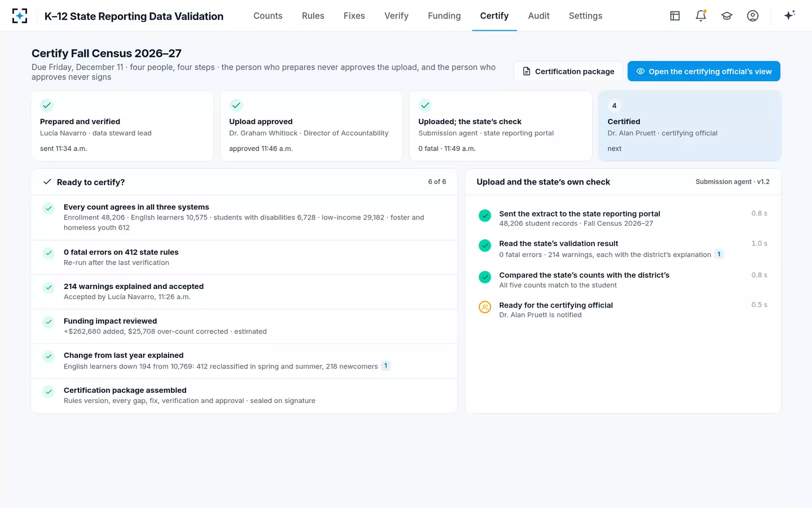Click the Submission agent v1.2 label
Screen dimensions: 812x508
click(732, 182)
